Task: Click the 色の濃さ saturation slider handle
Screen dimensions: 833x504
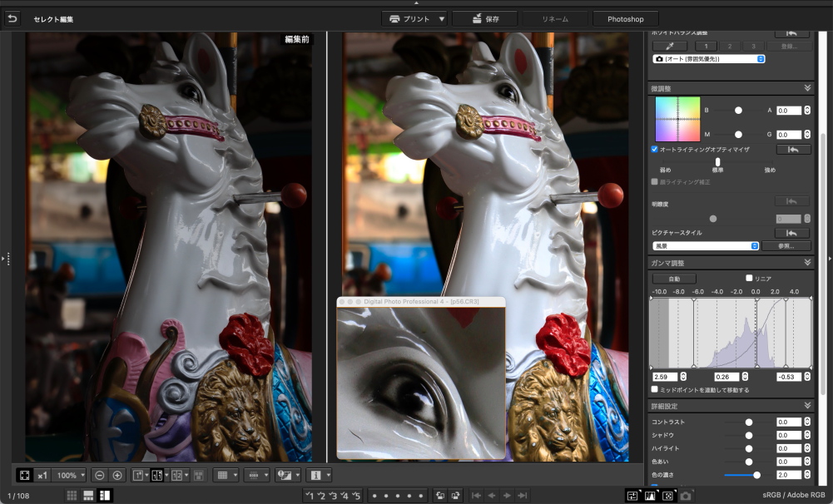Action: click(756, 475)
